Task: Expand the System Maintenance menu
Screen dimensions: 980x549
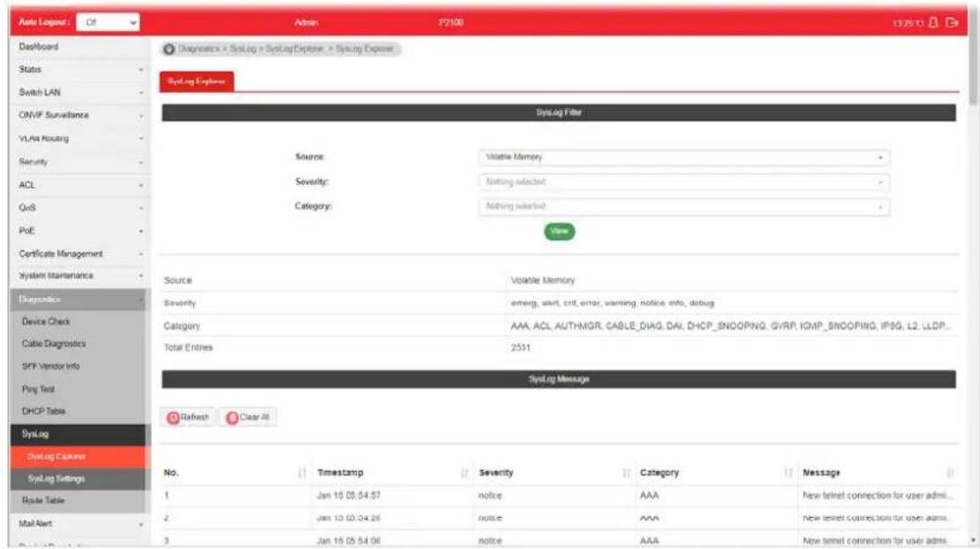Action: [x=80, y=275]
